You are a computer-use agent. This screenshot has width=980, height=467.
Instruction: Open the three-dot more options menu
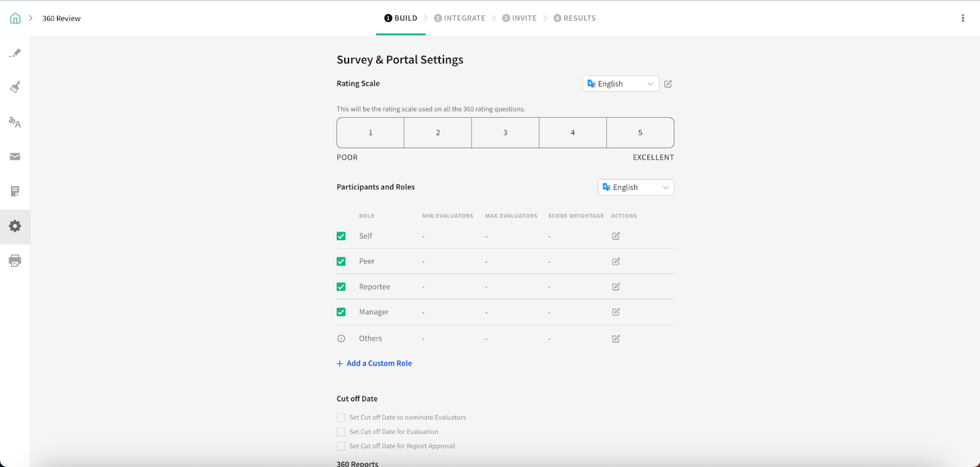pos(963,18)
